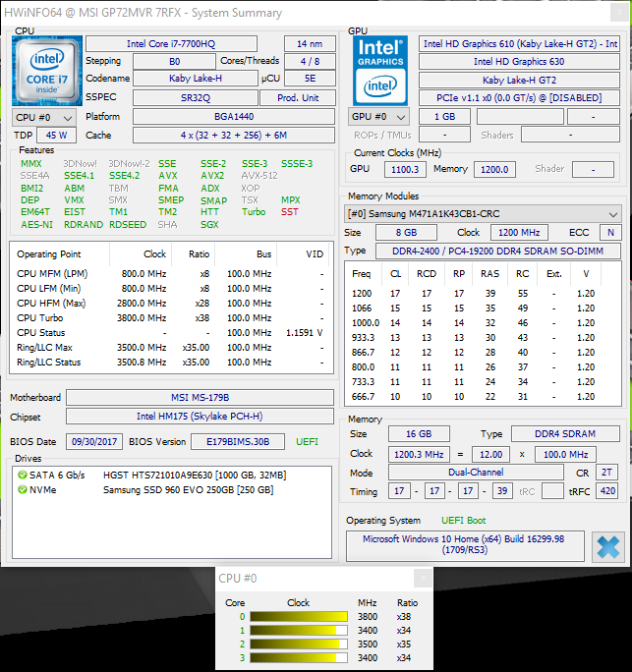Click the core 3 clock bar
The width and height of the screenshot is (632, 672).
(299, 658)
